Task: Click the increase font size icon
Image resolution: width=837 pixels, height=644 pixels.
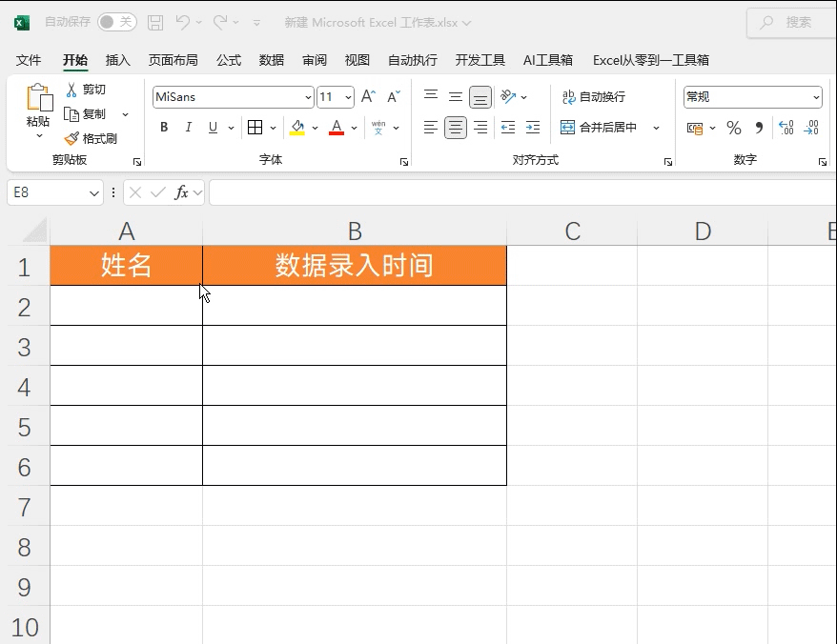Action: (x=368, y=97)
